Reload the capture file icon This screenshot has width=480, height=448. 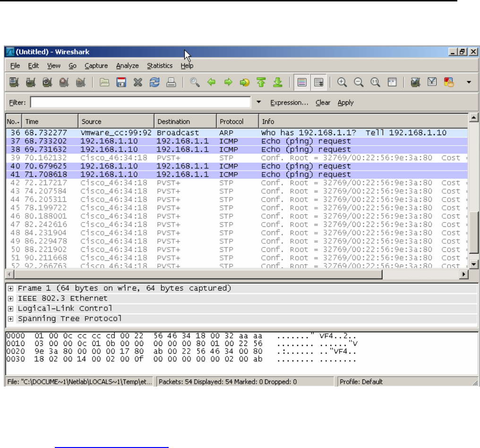154,82
